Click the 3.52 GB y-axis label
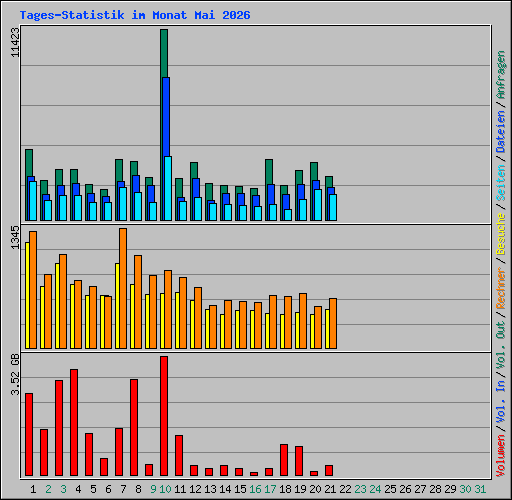 [x=15, y=375]
